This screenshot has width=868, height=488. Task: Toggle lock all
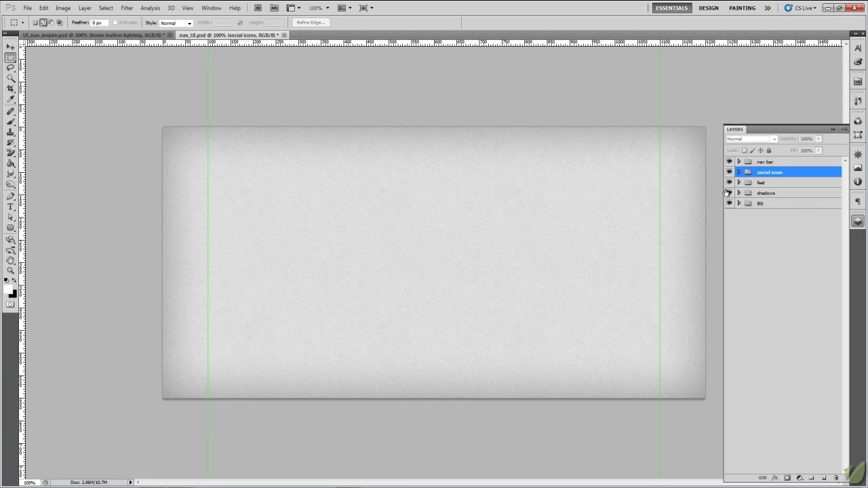pyautogui.click(x=768, y=150)
